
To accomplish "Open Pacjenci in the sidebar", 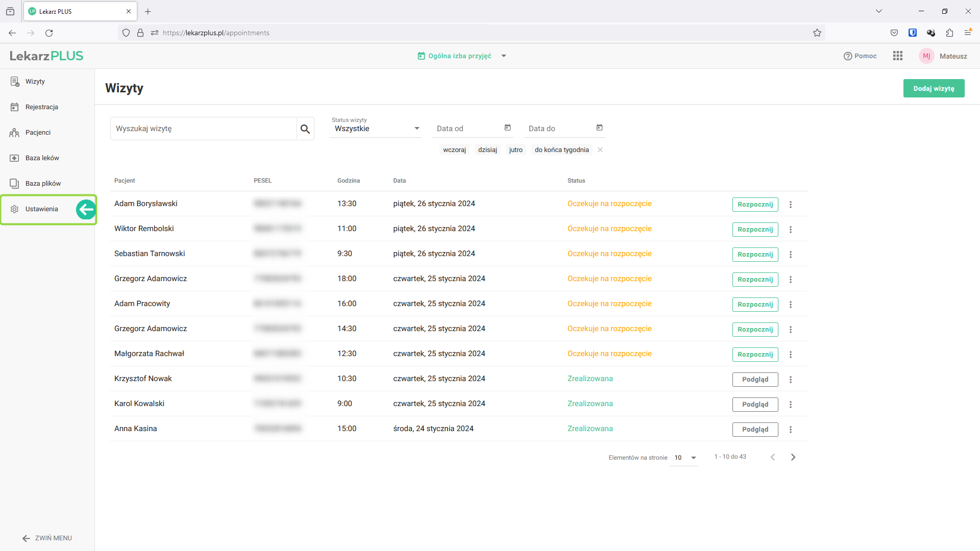I will pyautogui.click(x=38, y=133).
